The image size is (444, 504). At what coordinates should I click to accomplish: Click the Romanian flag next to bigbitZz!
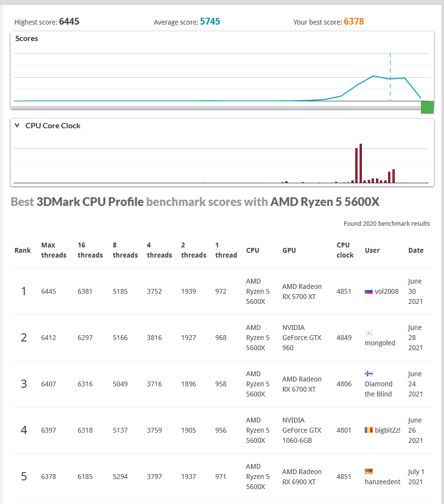pyautogui.click(x=368, y=430)
